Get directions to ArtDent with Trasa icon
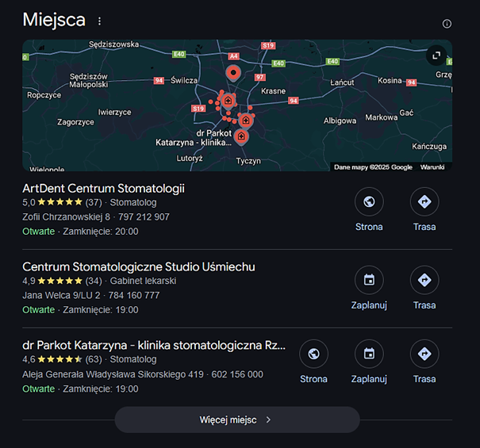The height and width of the screenshot is (448, 480). tap(424, 202)
